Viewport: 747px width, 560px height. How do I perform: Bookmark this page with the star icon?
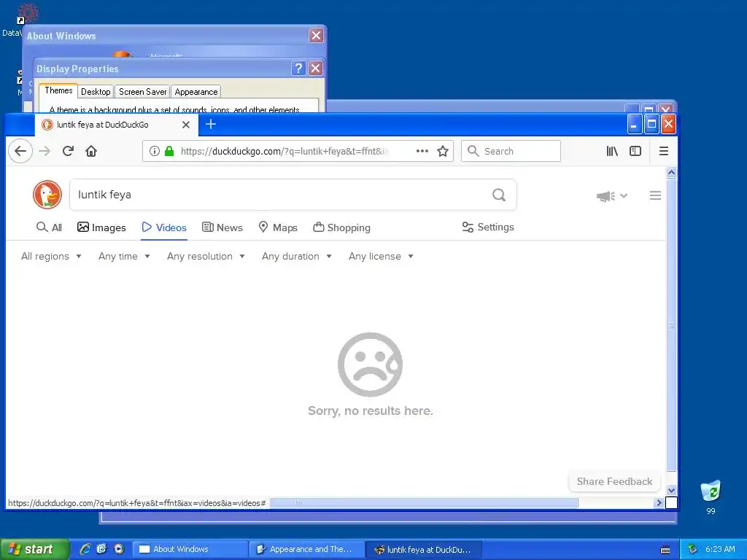(x=443, y=151)
